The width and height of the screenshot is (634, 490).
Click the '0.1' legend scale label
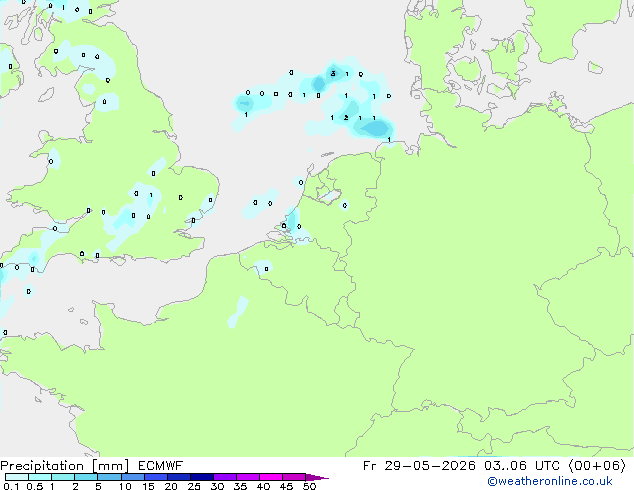click(x=11, y=486)
